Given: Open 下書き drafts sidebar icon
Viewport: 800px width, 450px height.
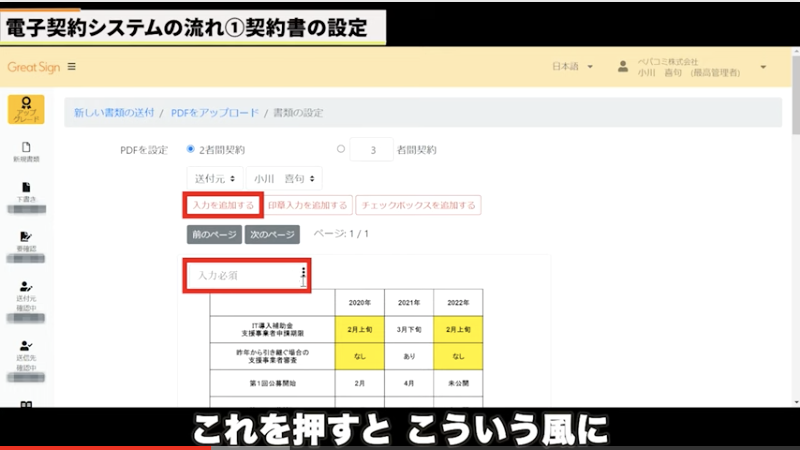Looking at the screenshot, I should (26, 192).
